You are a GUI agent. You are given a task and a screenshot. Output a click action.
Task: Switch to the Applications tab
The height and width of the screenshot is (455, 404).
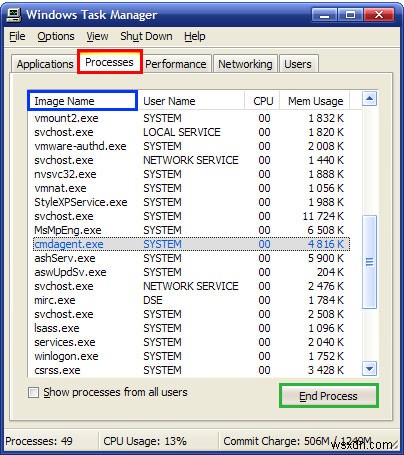45,64
